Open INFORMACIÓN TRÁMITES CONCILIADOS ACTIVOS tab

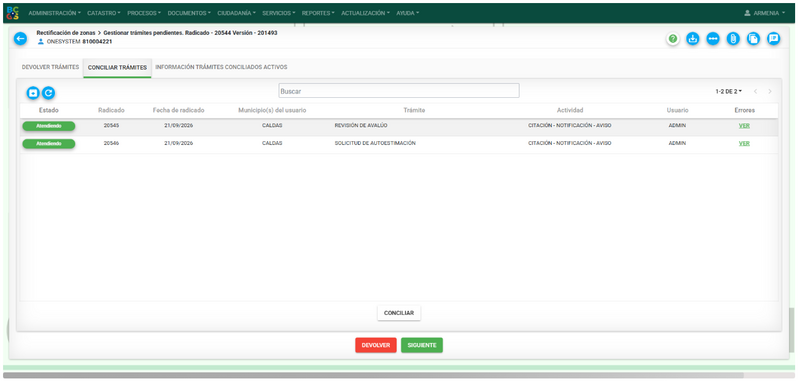pyautogui.click(x=221, y=67)
